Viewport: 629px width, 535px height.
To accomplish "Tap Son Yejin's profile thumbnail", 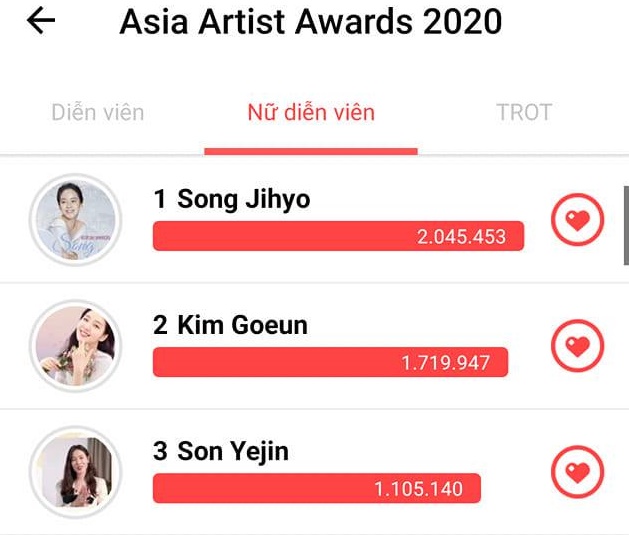I will point(75,472).
